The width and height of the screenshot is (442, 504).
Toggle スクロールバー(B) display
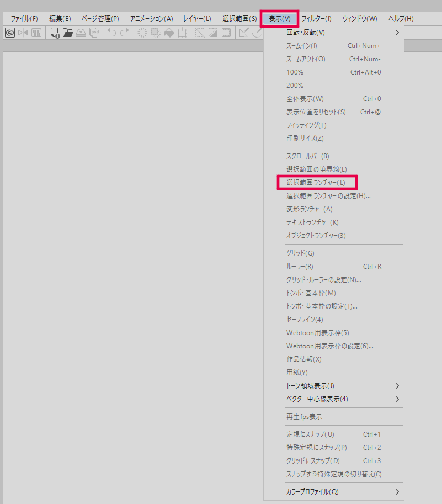(334, 156)
